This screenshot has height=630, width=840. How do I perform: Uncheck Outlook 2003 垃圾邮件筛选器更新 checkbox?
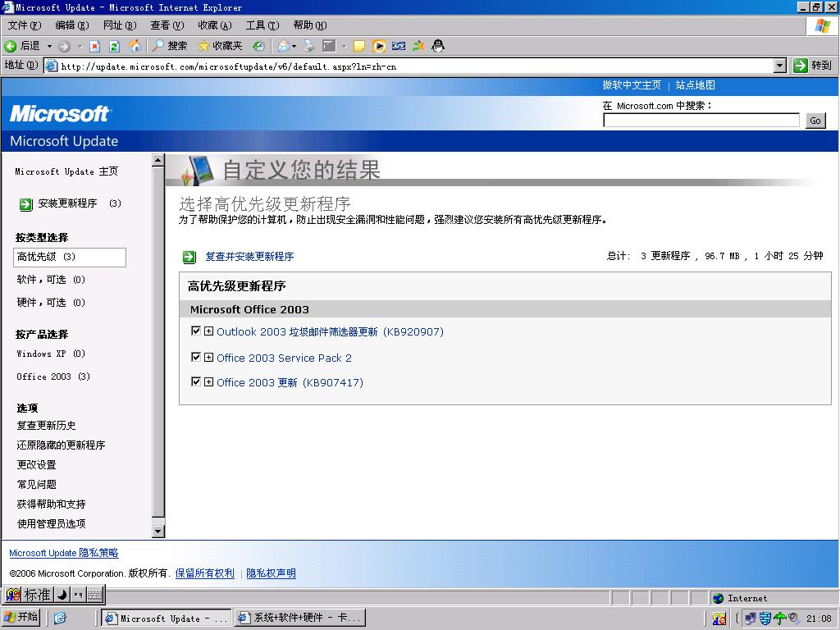pyautogui.click(x=196, y=331)
